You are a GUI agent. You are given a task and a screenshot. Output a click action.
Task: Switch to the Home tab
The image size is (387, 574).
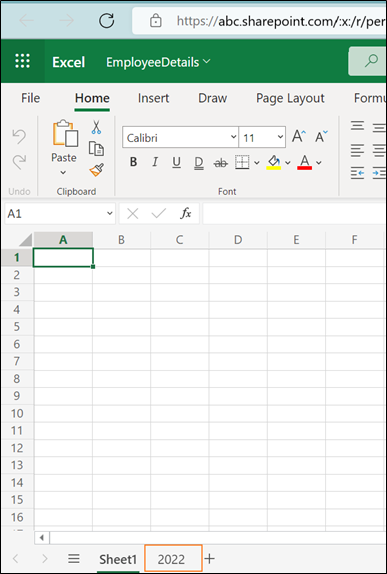click(92, 98)
